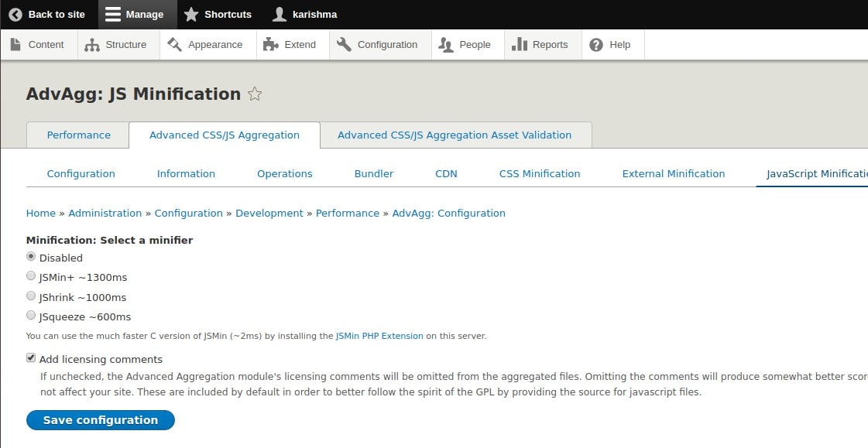This screenshot has height=448, width=868.
Task: Open the Configuration secondary tab
Action: point(81,173)
